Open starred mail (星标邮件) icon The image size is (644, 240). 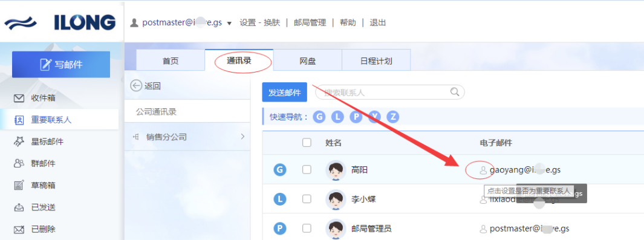pos(19,142)
